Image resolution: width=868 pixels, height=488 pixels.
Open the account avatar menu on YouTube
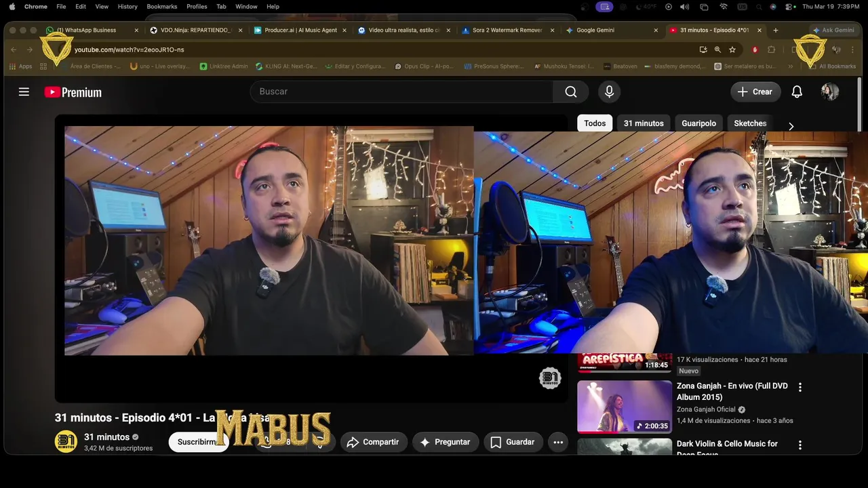tap(830, 91)
